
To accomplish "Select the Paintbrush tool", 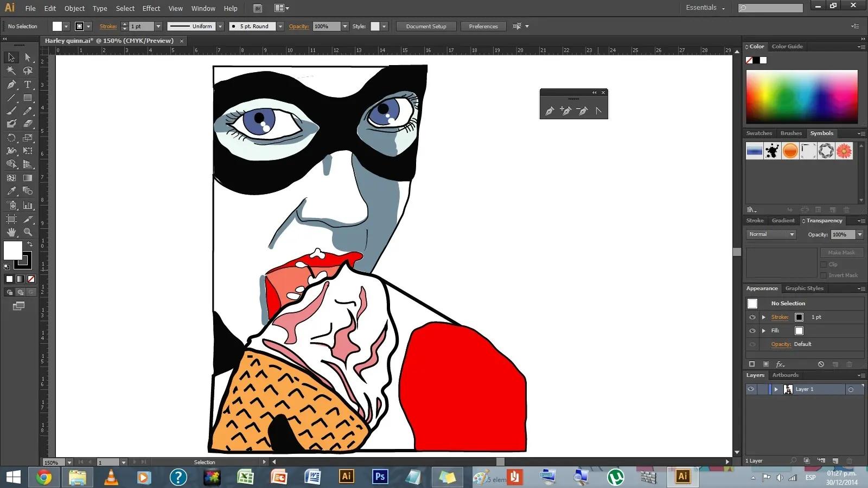I will pos(11,111).
